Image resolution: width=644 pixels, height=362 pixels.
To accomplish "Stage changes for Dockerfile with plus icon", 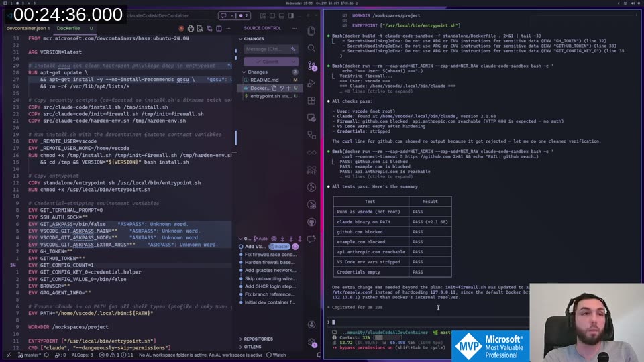I will point(288,88).
